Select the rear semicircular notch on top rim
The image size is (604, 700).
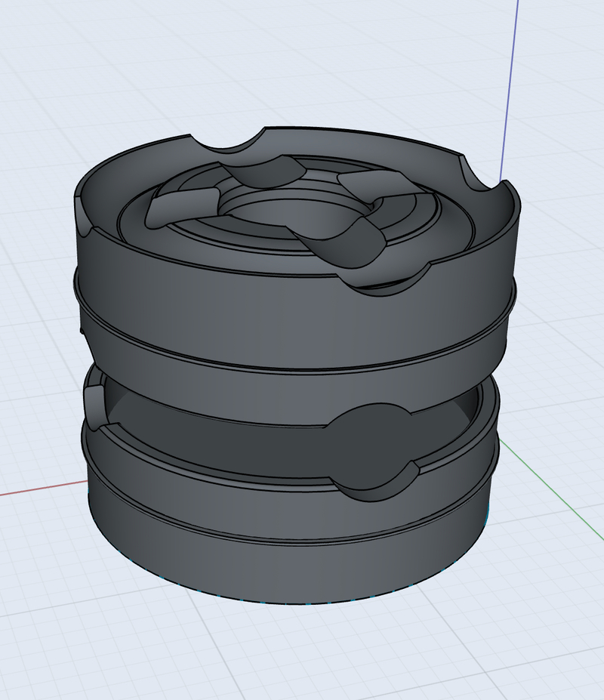(x=233, y=149)
